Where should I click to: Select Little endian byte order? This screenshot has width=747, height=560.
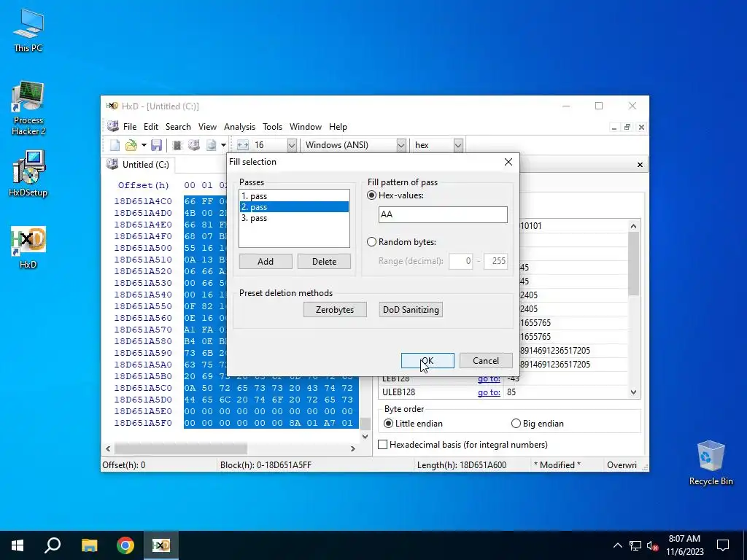(388, 424)
